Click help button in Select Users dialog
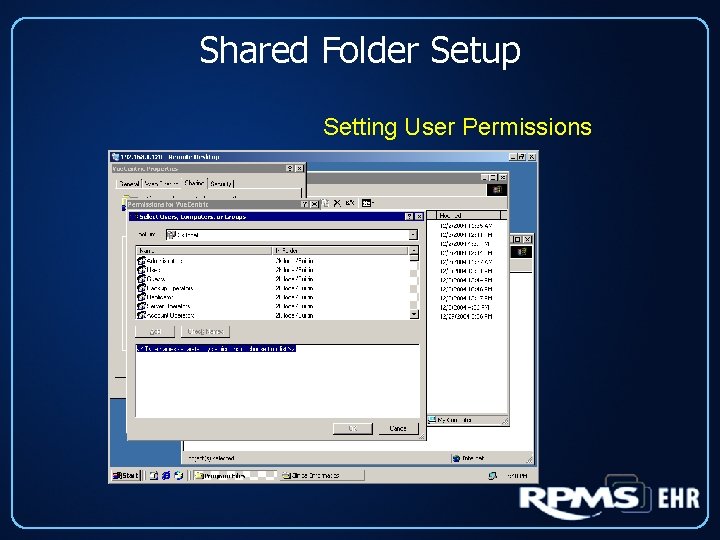The width and height of the screenshot is (720, 540). click(409, 217)
